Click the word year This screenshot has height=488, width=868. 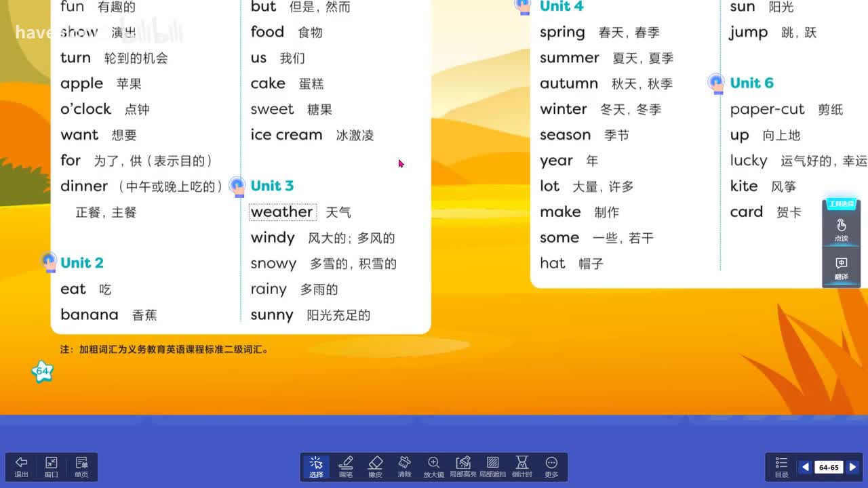(557, 161)
